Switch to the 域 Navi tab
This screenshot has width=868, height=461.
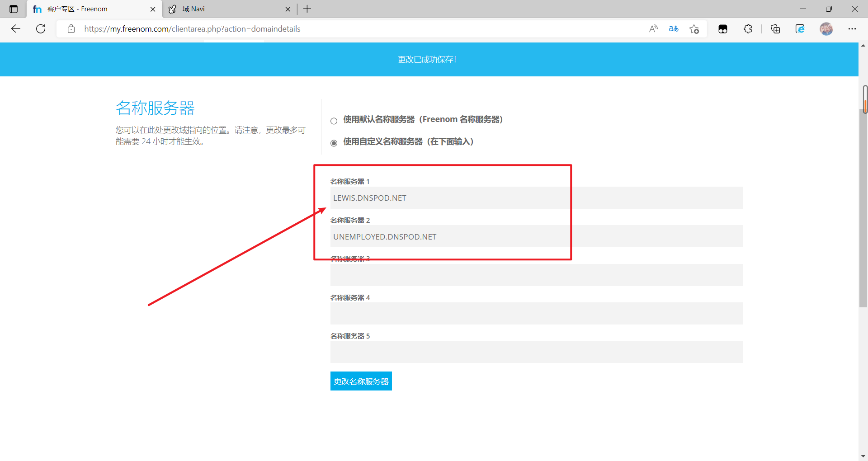pyautogui.click(x=230, y=9)
